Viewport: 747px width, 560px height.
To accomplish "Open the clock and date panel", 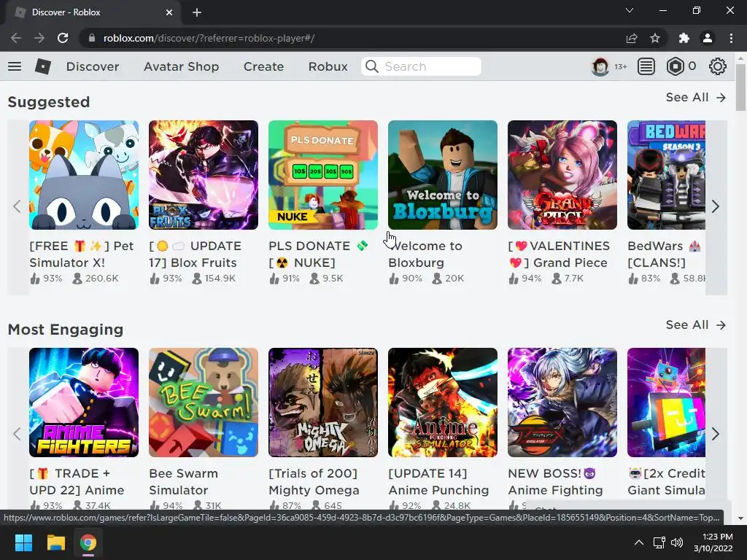I will pyautogui.click(x=713, y=542).
